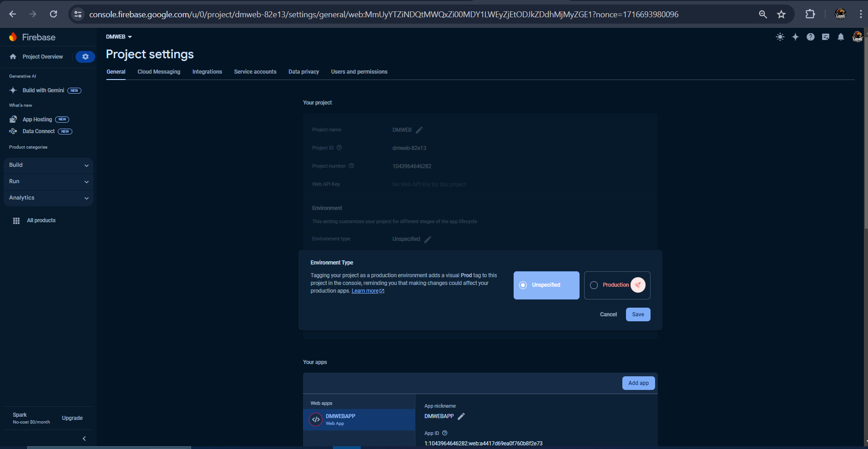This screenshot has width=868, height=449.
Task: Select the Production environment radio button
Action: point(594,285)
